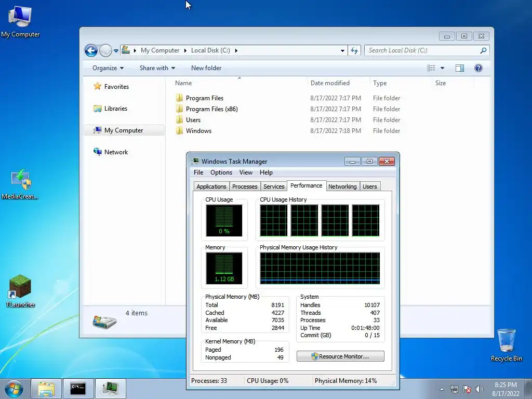Image resolution: width=532 pixels, height=399 pixels.
Task: Open Task Manager Options menu
Action: pos(221,172)
